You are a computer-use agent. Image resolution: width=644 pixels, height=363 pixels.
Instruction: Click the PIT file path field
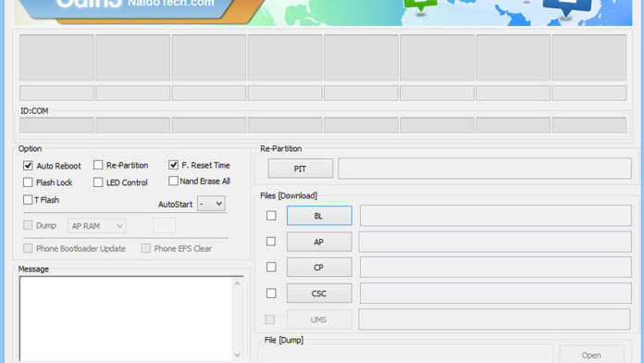coord(485,169)
